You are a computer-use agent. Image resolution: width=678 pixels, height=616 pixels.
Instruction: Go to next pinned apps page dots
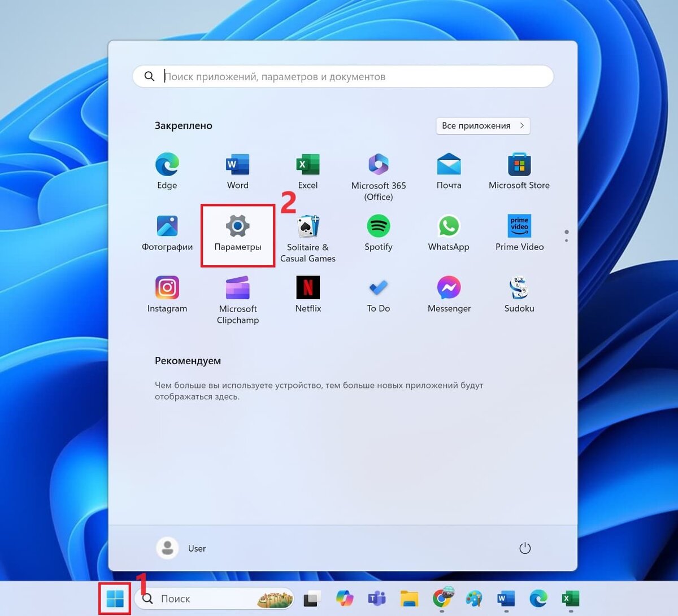coord(566,236)
